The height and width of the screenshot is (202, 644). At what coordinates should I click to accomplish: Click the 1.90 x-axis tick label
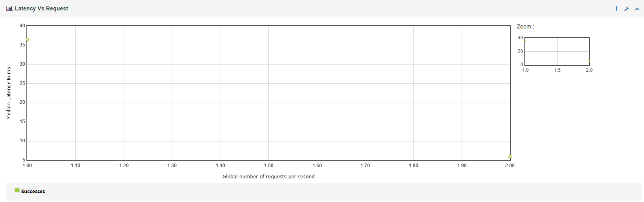pos(462,166)
